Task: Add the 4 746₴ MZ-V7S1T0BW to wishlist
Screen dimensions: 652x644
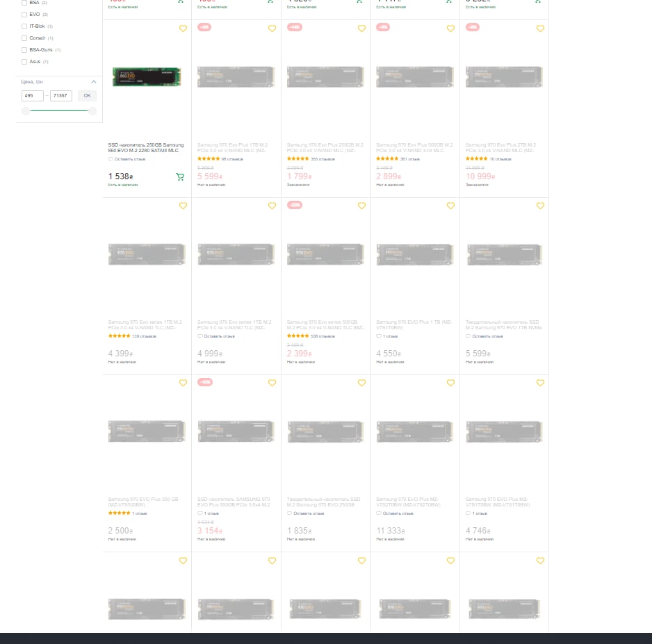Action: tap(540, 383)
